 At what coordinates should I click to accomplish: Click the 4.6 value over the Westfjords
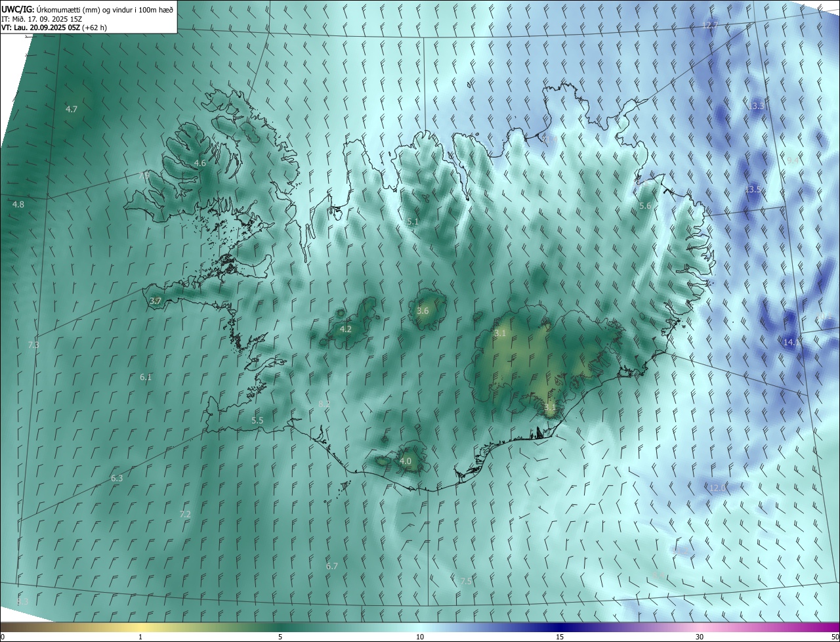click(200, 163)
